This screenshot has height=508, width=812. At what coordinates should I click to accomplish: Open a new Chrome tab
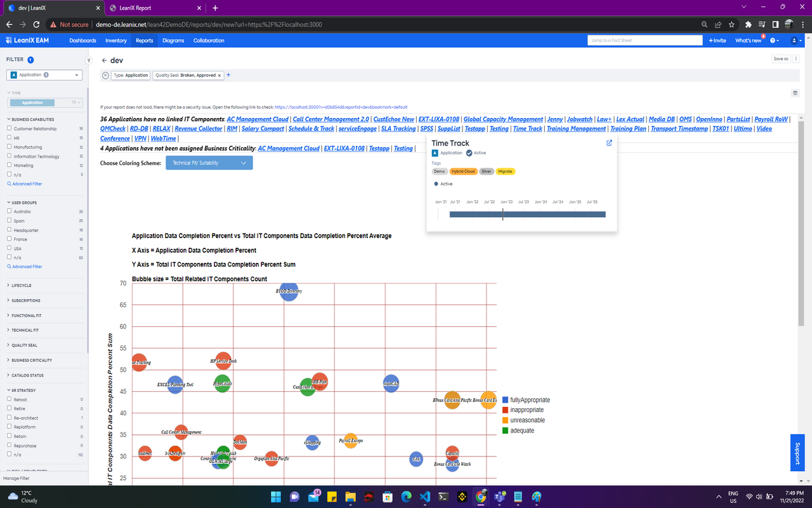coord(215,8)
